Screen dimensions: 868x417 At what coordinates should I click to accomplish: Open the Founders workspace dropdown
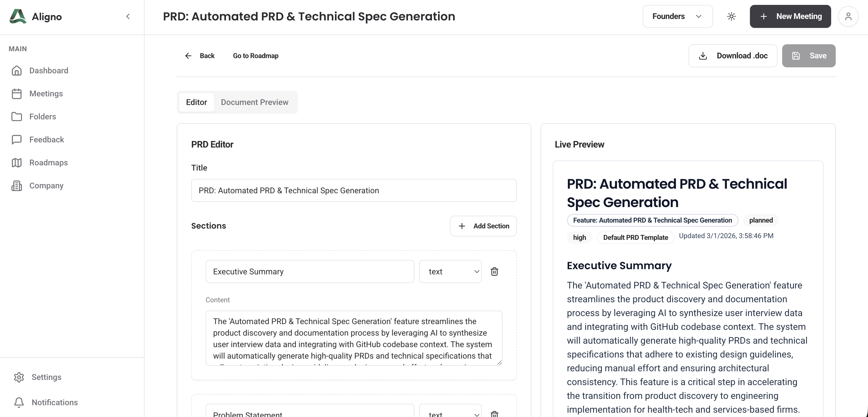click(x=677, y=16)
